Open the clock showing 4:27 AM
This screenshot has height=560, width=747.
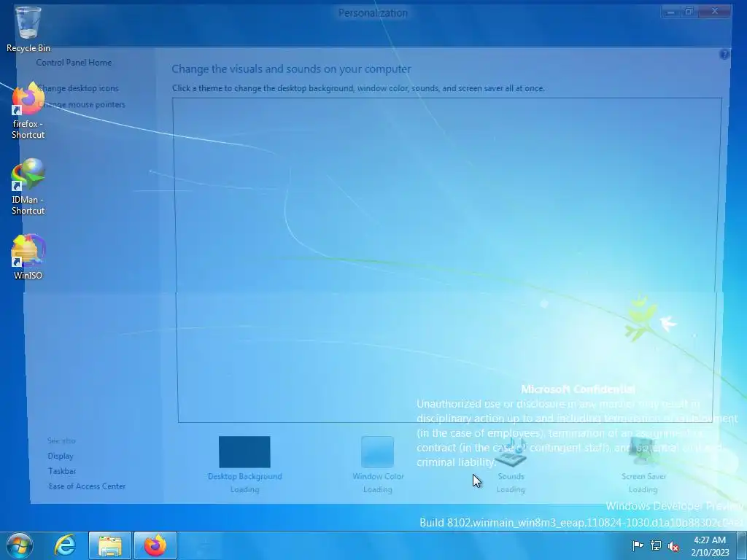coord(710,545)
